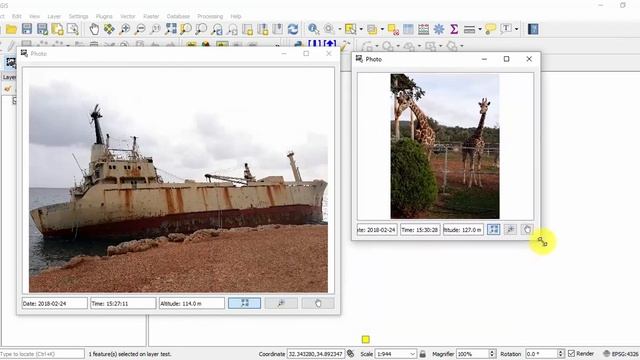Click the Save As icon
640x360 pixels.
[42, 29]
